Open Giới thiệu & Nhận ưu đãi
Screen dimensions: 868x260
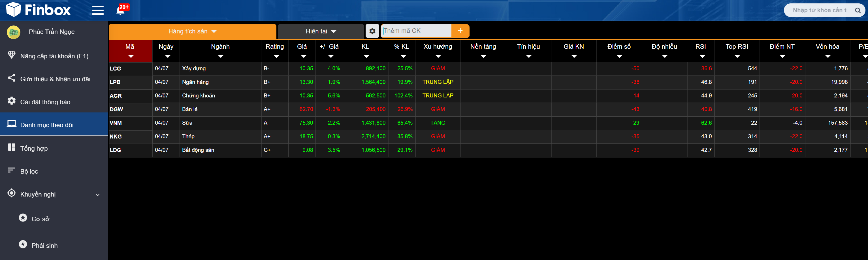coord(55,79)
